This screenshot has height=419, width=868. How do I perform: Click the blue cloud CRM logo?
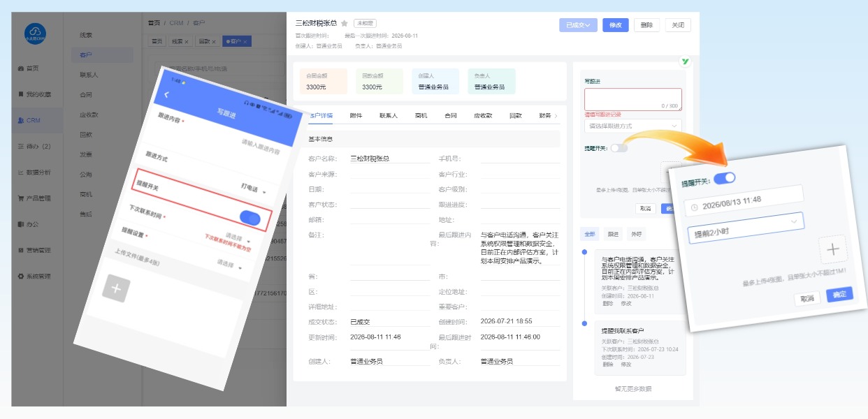[35, 34]
